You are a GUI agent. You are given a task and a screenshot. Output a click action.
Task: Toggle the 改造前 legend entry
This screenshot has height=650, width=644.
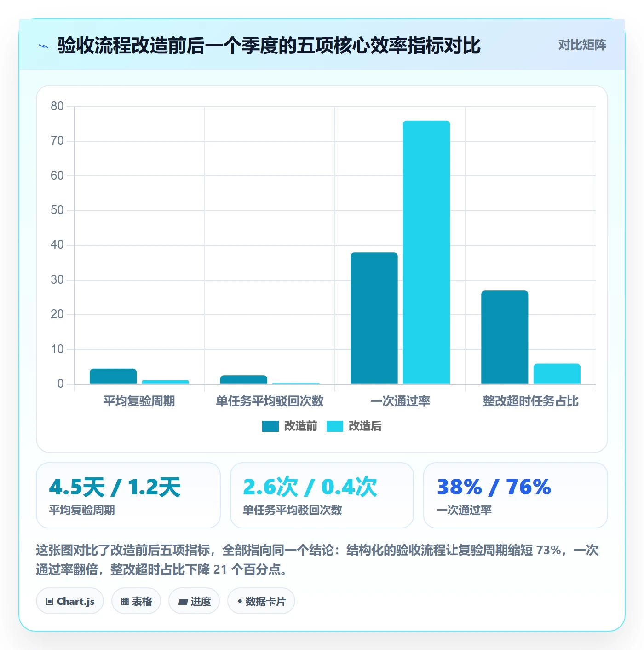[290, 426]
